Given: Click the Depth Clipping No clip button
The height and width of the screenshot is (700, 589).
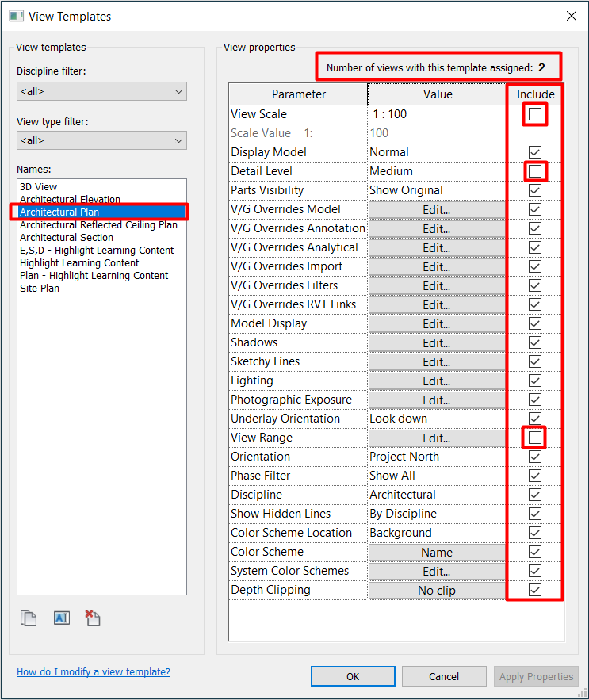Looking at the screenshot, I should 437,590.
